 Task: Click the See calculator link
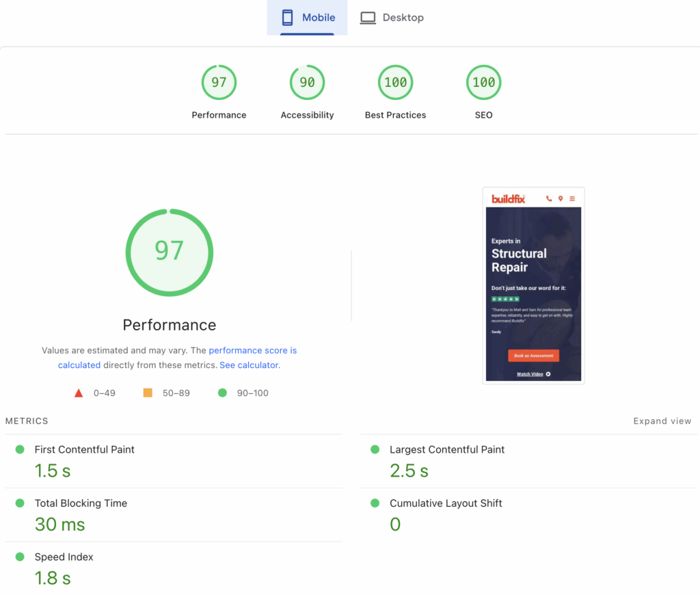coord(248,365)
